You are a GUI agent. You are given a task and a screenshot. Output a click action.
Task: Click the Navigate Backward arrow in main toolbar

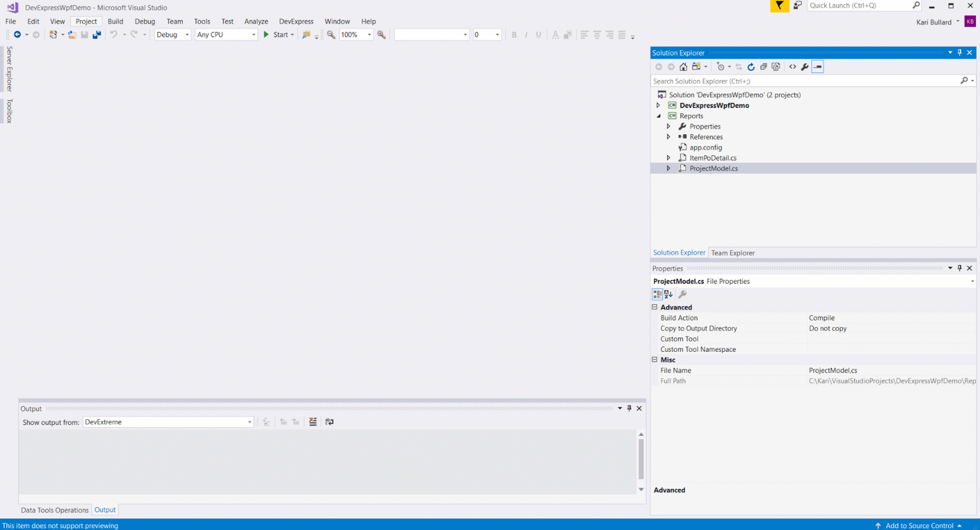click(x=17, y=34)
